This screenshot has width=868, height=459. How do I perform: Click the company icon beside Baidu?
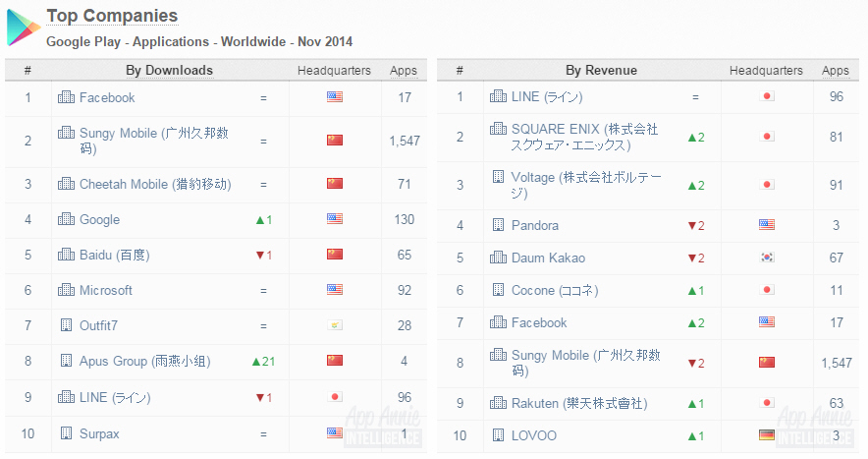pos(66,255)
